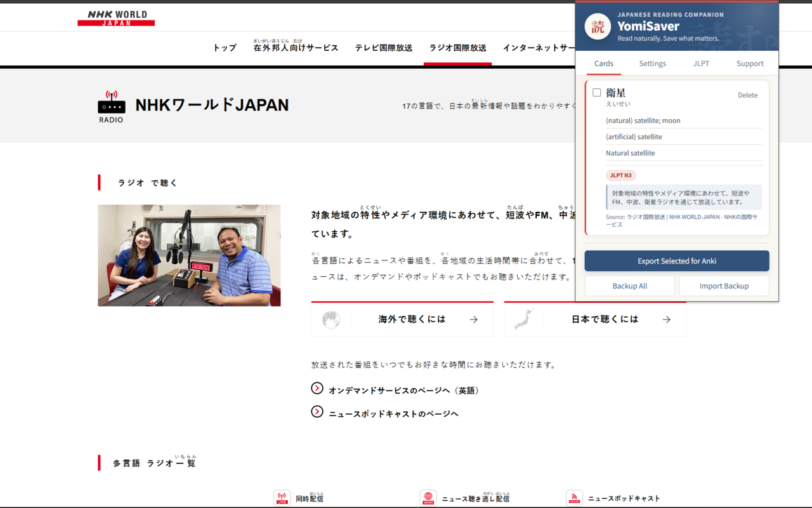812x508 pixels.
Task: Select トップ in the navigation menu
Action: [225, 48]
